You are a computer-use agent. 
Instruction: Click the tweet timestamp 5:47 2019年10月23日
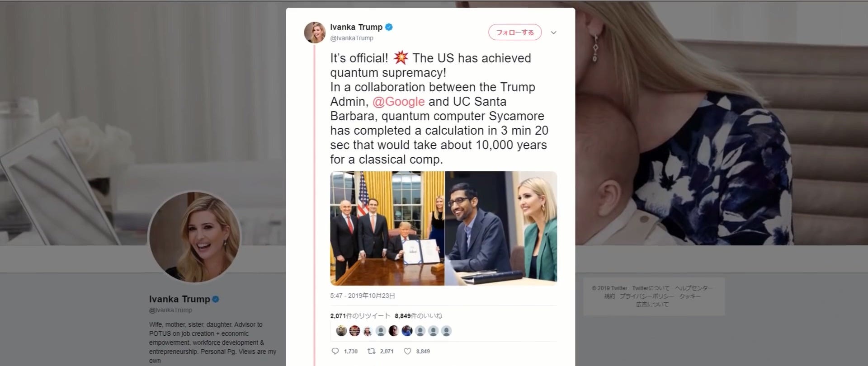point(363,296)
